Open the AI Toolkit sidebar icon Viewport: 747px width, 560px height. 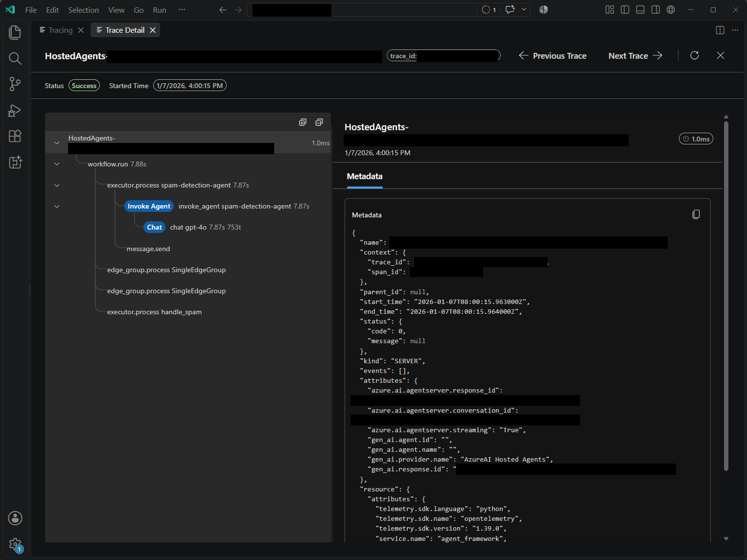pyautogui.click(x=15, y=162)
